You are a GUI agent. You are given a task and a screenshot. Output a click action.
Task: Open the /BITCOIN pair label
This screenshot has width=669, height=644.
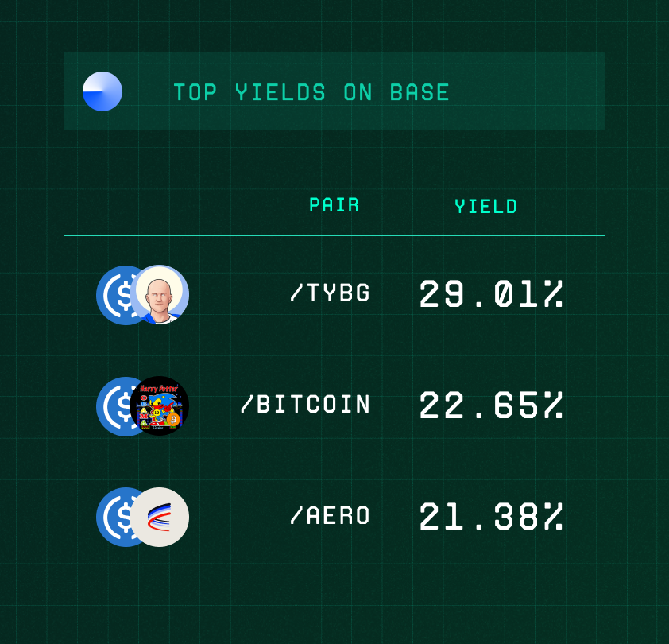point(305,404)
